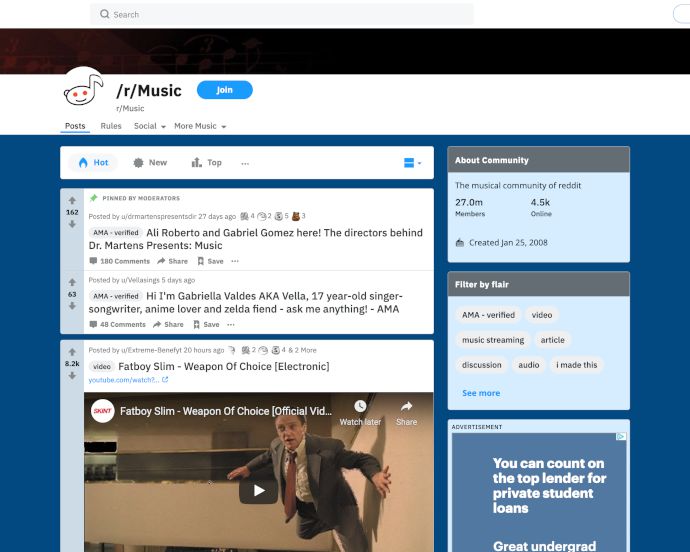Downvote the Ali Roberto AMA post
This screenshot has width=690, height=552.
pyautogui.click(x=72, y=224)
